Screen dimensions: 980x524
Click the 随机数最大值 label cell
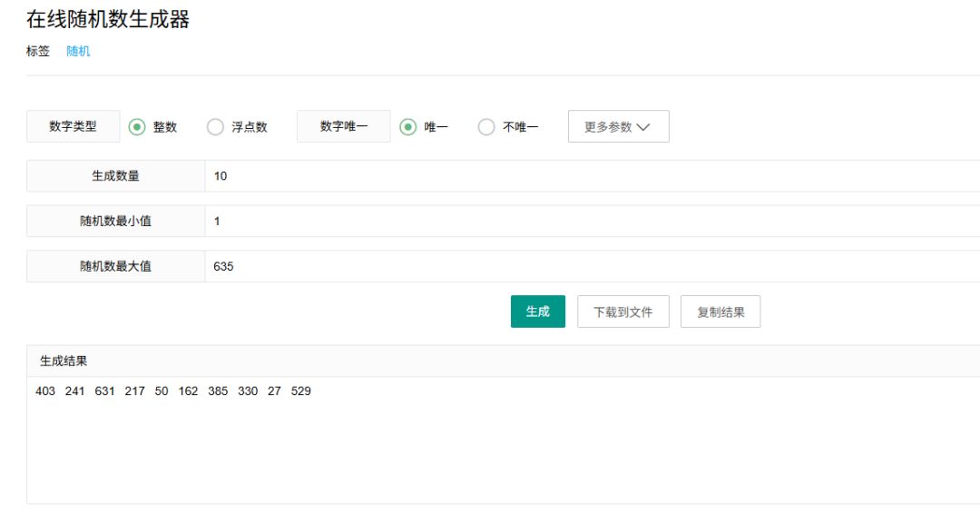coord(115,266)
